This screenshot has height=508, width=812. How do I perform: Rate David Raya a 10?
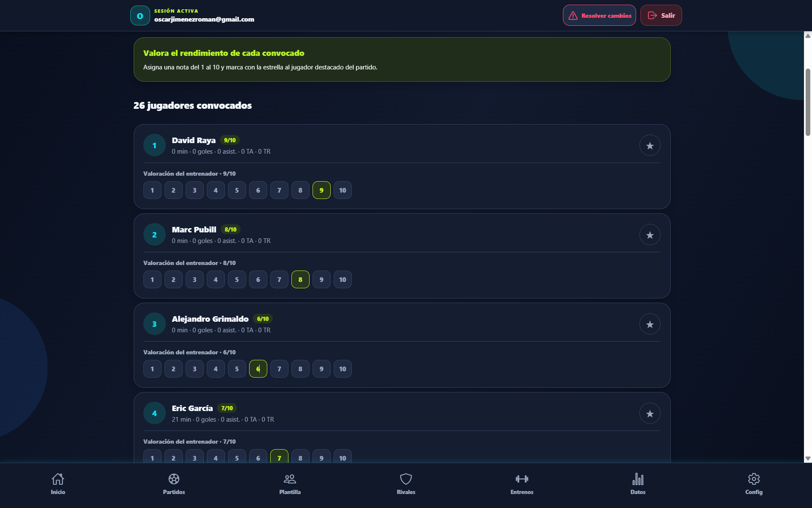(343, 190)
